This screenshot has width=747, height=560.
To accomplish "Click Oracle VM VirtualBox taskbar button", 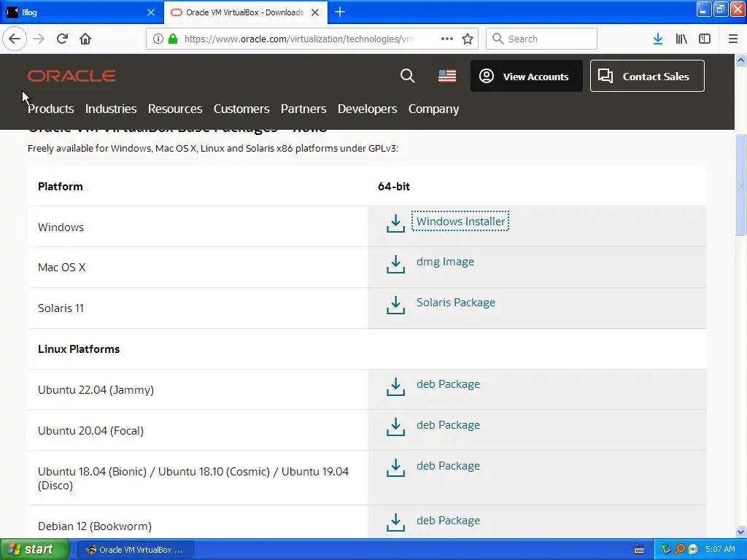I will 135,550.
